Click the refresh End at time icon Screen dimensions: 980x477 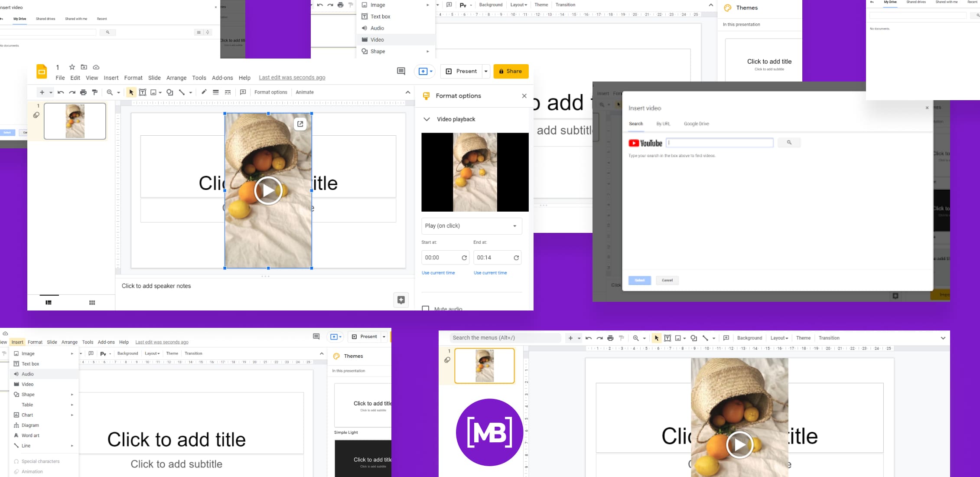[x=516, y=257]
